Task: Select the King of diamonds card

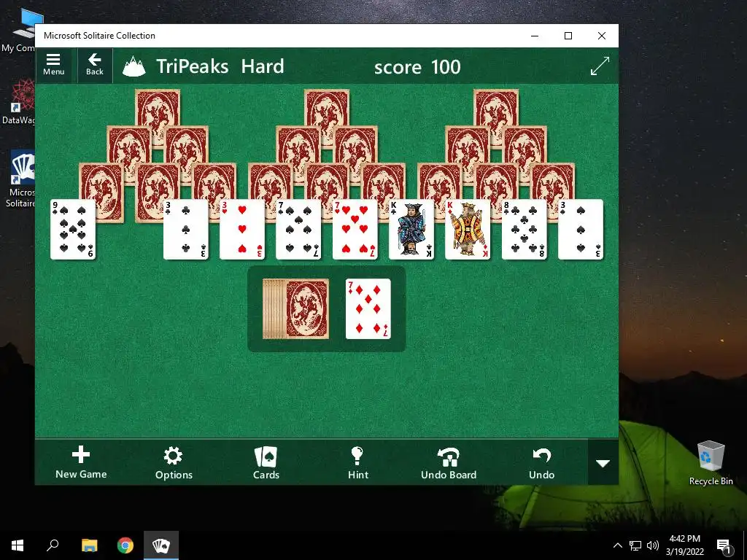Action: click(x=468, y=230)
